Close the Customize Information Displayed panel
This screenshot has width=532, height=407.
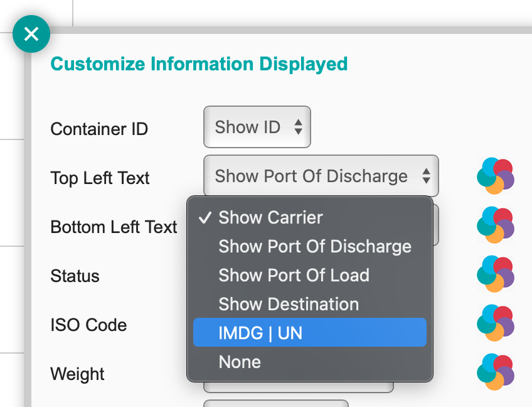point(31,34)
